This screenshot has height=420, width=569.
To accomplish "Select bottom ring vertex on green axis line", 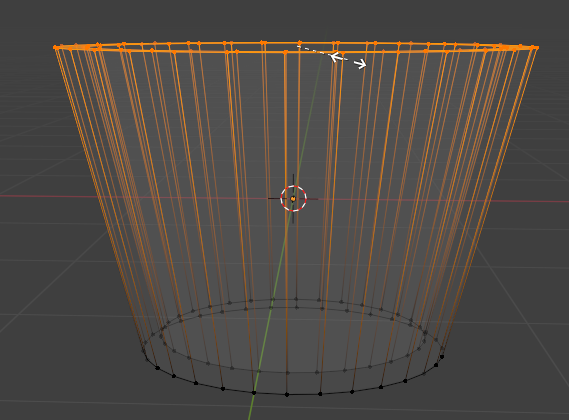I will tap(254, 393).
